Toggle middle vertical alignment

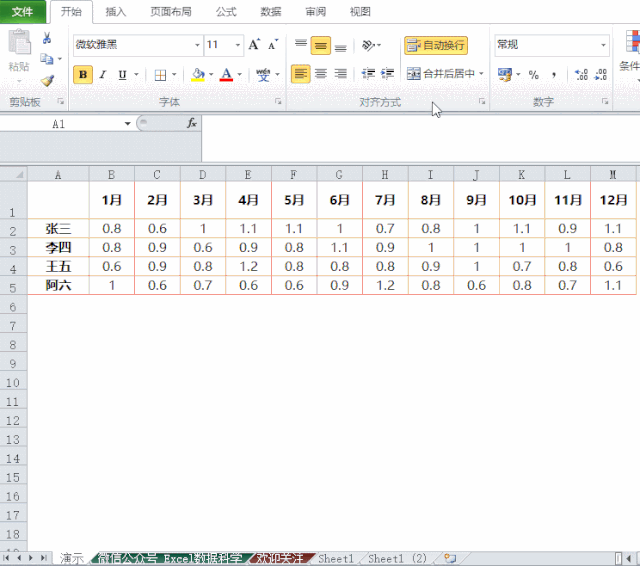click(x=320, y=45)
